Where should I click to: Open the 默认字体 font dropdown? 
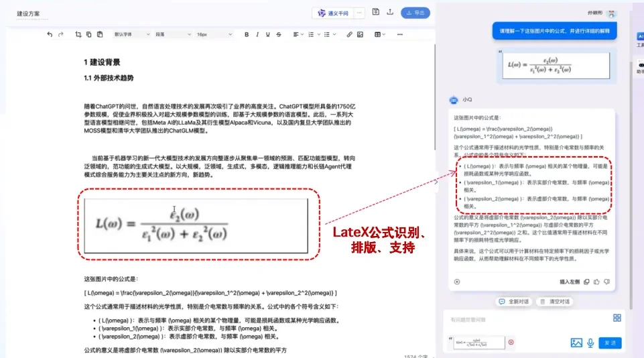[131, 34]
